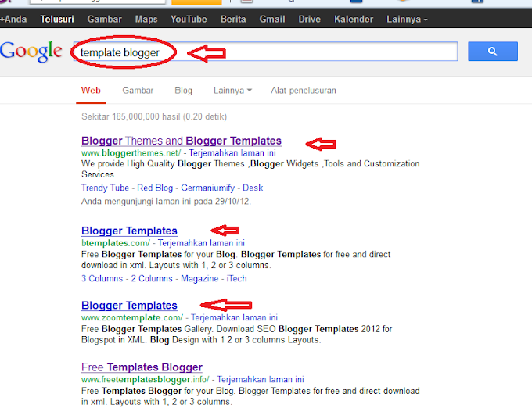Click the www.freetemplatesblogger.info green URL
Image resolution: width=532 pixels, height=408 pixels.
coord(146,379)
